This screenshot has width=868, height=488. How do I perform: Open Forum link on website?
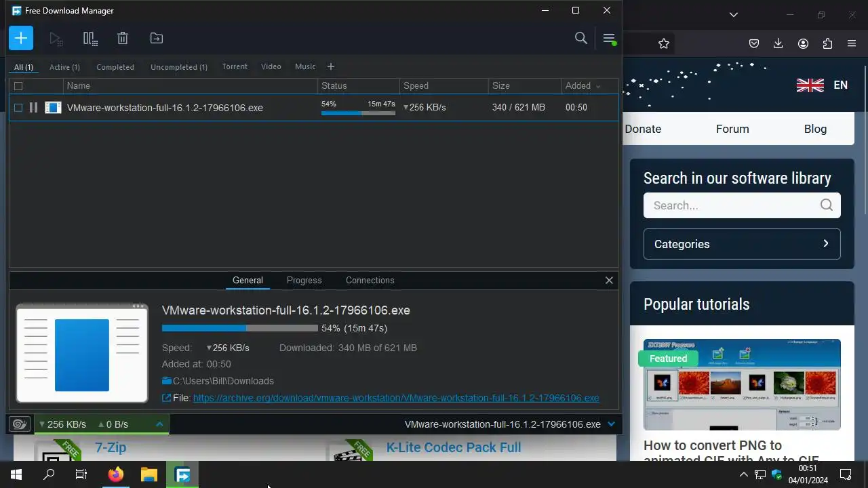pos(732,129)
